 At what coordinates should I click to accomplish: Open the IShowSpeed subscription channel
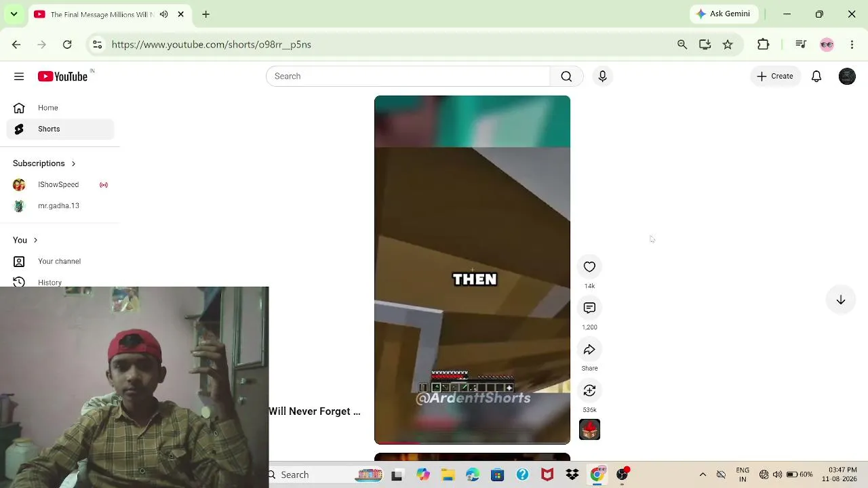pyautogui.click(x=60, y=184)
